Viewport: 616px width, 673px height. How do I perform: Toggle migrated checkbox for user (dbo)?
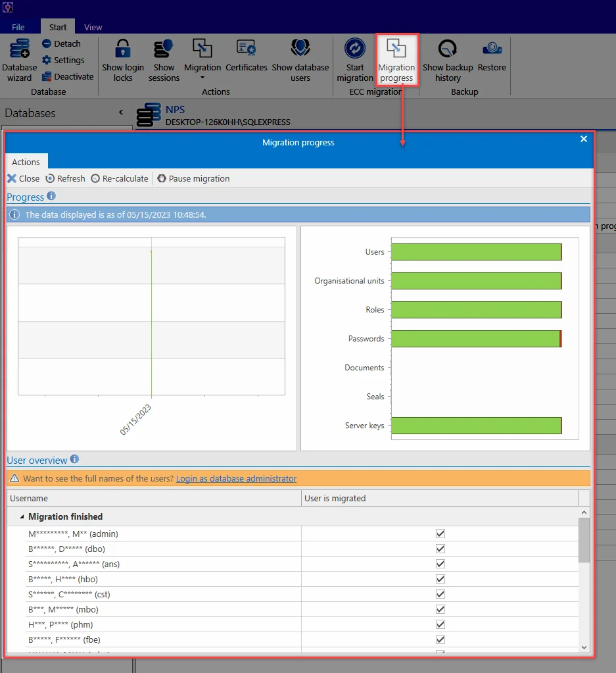point(440,549)
